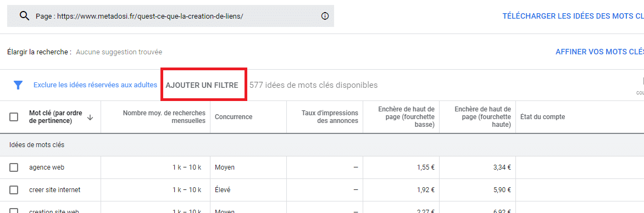Toggle the select-all header checkbox

point(14,117)
